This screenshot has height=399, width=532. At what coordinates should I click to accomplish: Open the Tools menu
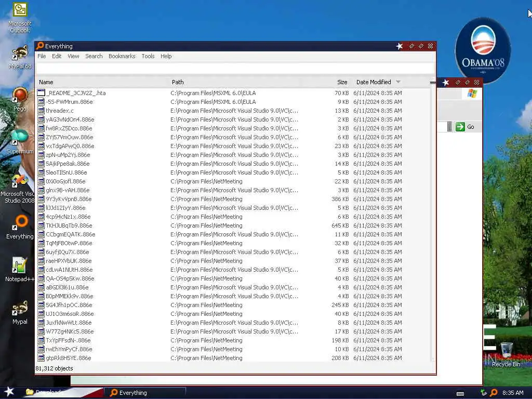pyautogui.click(x=148, y=56)
